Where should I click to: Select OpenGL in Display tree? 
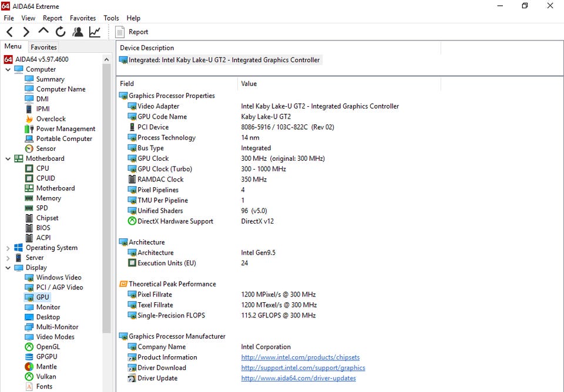pos(42,347)
